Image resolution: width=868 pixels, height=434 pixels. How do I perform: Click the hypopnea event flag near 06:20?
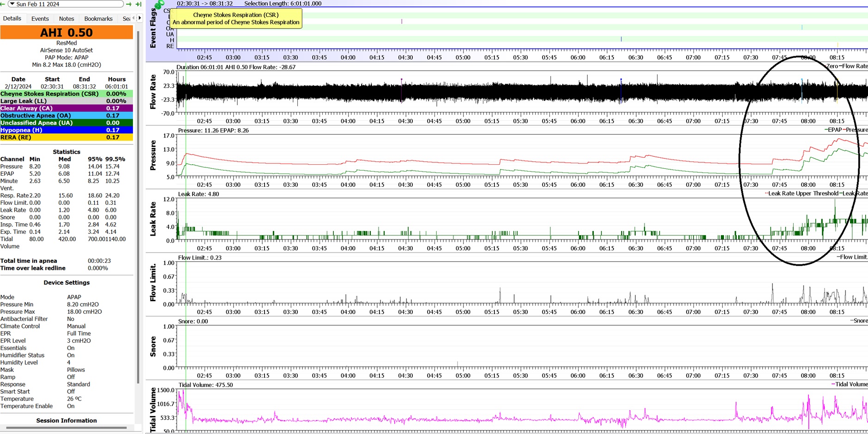pyautogui.click(x=621, y=39)
